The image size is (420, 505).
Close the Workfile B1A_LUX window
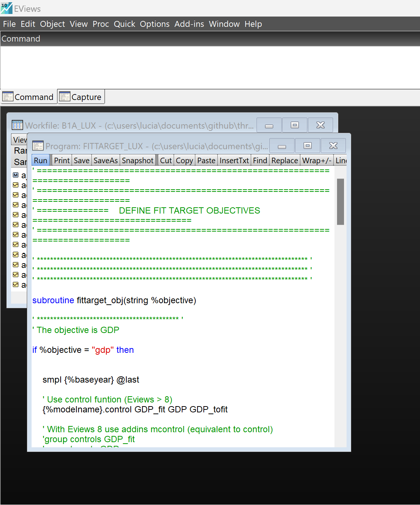coord(321,125)
